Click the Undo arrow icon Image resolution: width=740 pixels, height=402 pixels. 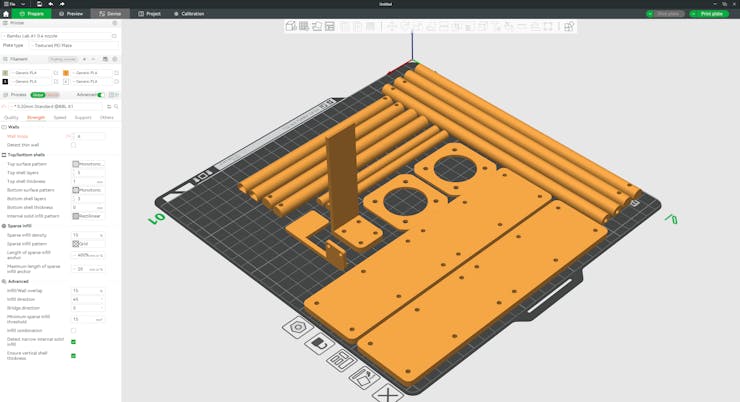[51, 4]
